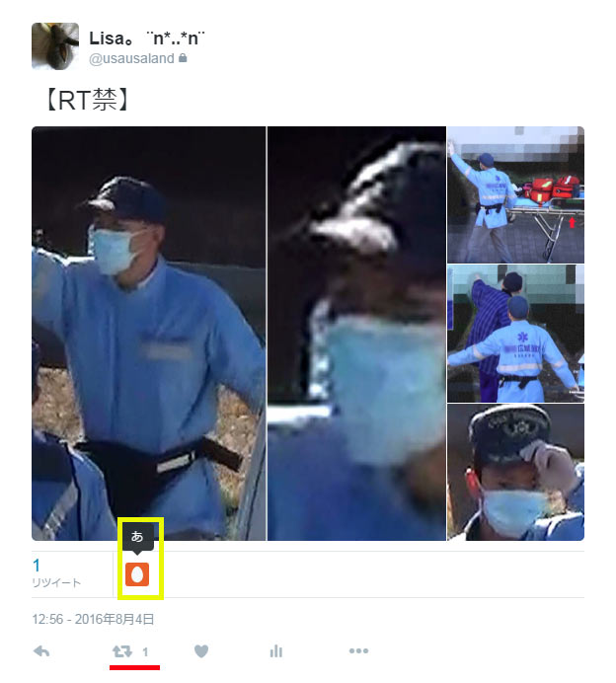Open large left photo of masked man

pos(148,334)
